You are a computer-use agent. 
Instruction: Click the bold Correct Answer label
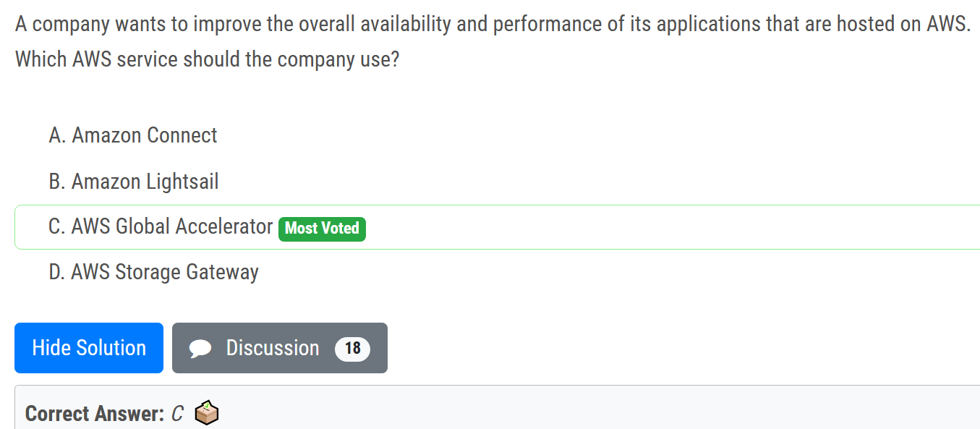[95, 414]
